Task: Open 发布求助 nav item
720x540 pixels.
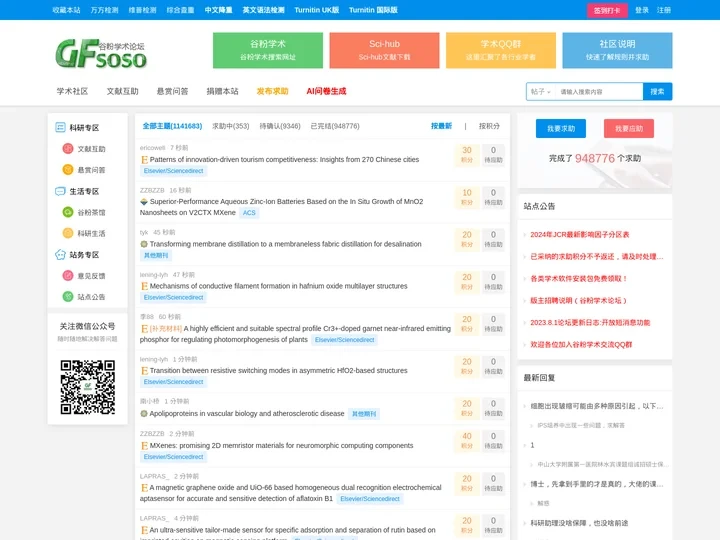Action: (x=272, y=91)
